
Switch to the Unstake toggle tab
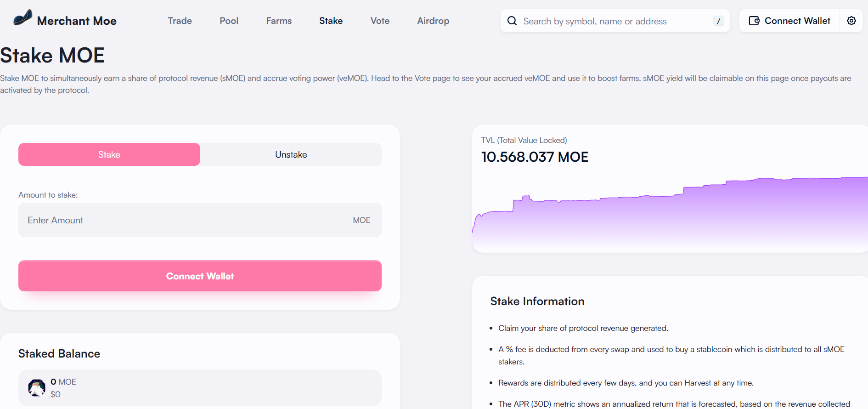(291, 154)
